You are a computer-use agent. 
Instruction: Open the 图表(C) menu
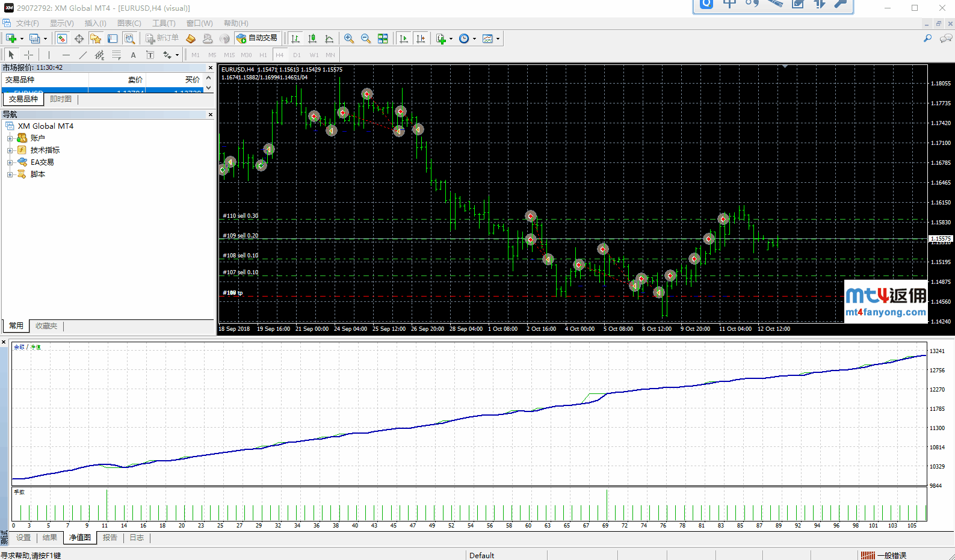pos(129,23)
